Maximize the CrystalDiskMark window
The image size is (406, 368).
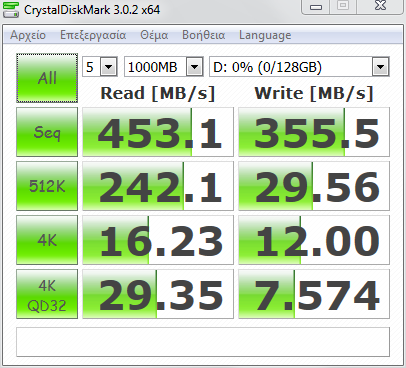point(343,7)
